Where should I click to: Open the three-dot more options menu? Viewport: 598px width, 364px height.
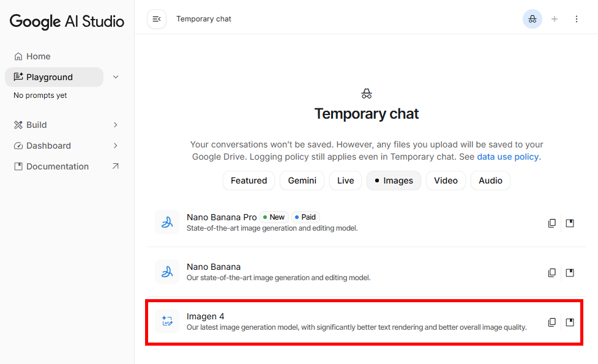coord(576,19)
